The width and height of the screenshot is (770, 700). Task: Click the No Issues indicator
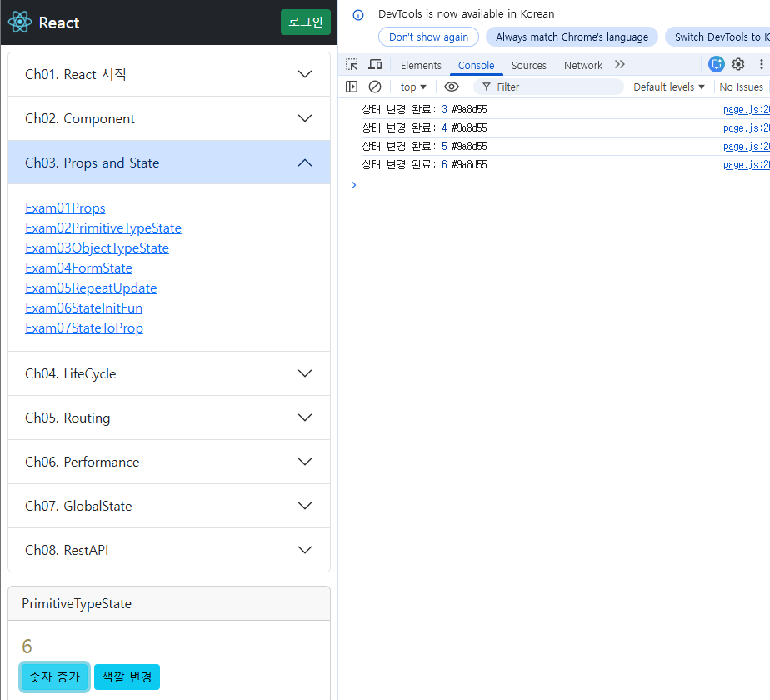tap(741, 87)
